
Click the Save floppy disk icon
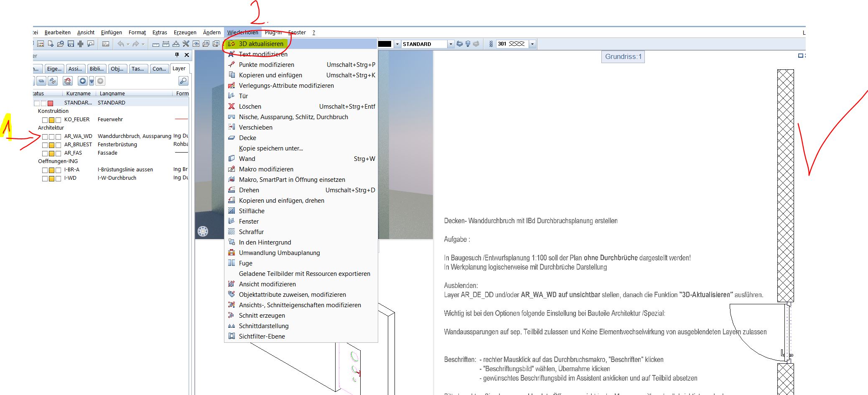click(71, 44)
